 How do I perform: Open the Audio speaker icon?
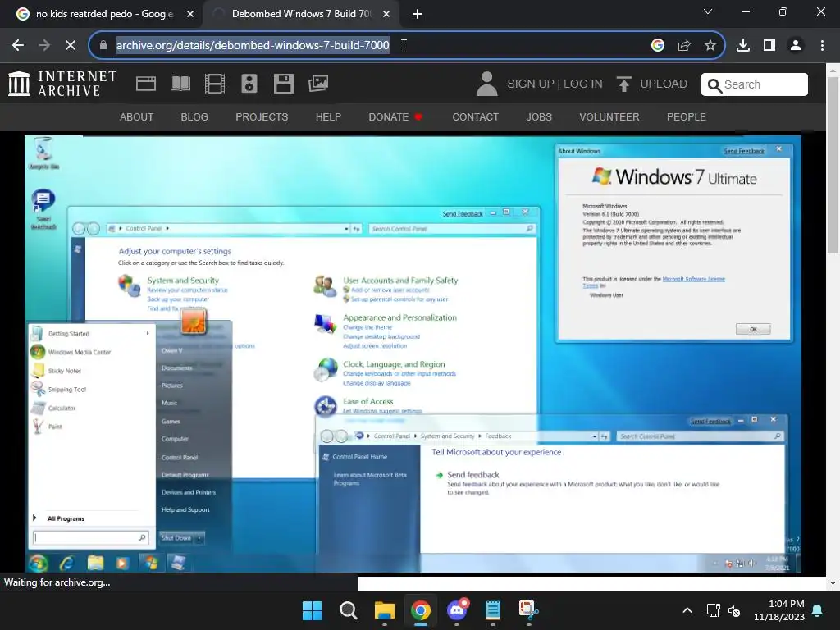(x=249, y=84)
